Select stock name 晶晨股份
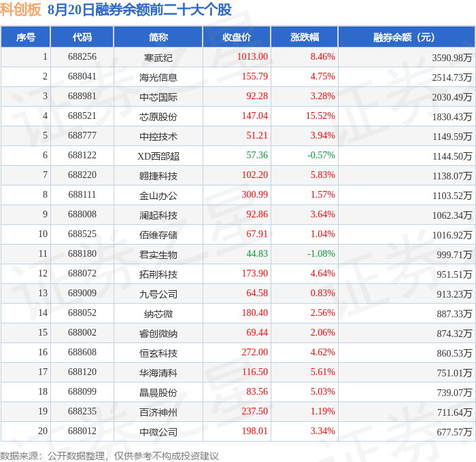Image resolution: width=476 pixels, height=462 pixels. [158, 393]
